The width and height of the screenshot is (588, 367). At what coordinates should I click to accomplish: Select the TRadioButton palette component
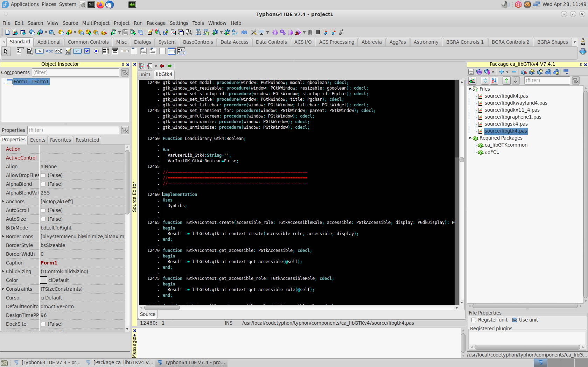point(96,51)
